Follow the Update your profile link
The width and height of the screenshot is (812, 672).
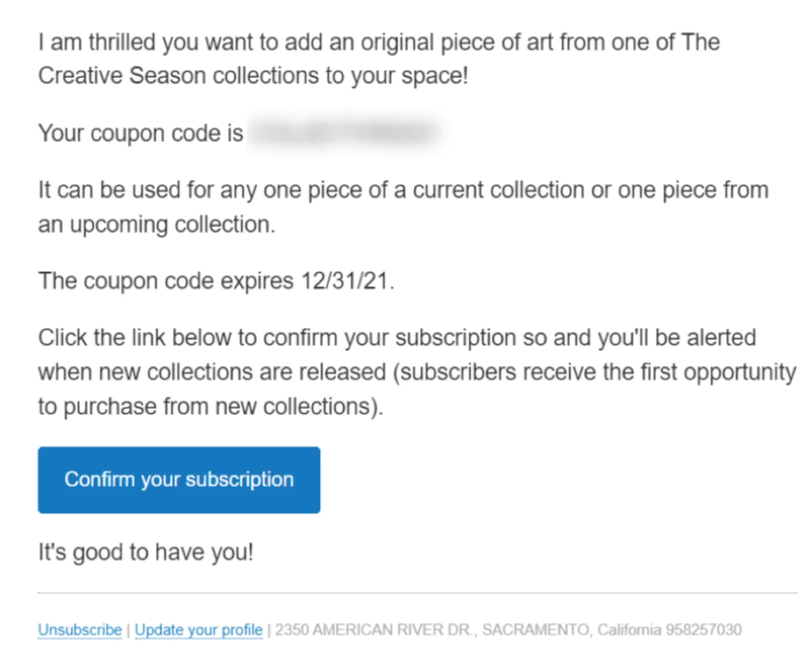pyautogui.click(x=199, y=630)
